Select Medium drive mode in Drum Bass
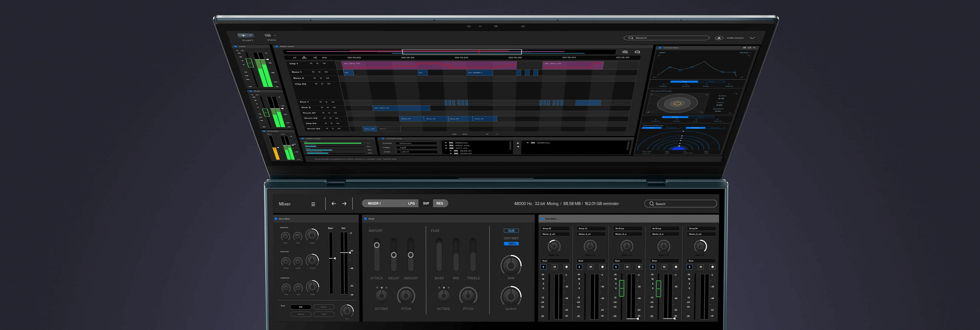This screenshot has height=330, width=980. [x=301, y=314]
